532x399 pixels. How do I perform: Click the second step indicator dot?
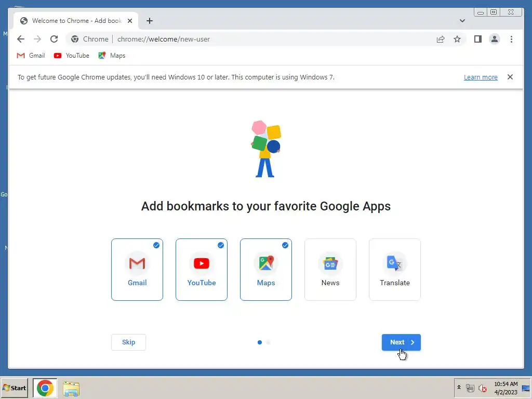(268, 342)
